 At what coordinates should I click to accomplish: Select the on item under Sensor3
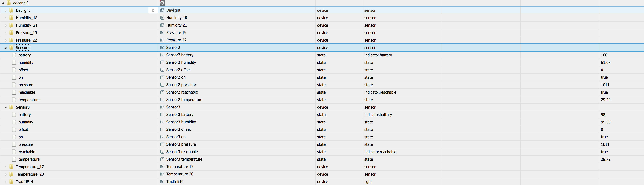21,137
